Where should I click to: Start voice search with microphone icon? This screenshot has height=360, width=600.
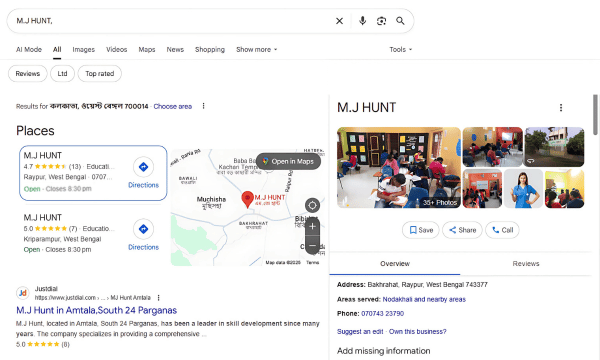click(x=362, y=21)
